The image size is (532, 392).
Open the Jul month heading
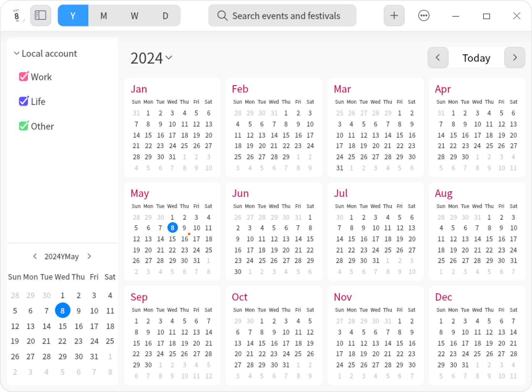pyautogui.click(x=341, y=193)
